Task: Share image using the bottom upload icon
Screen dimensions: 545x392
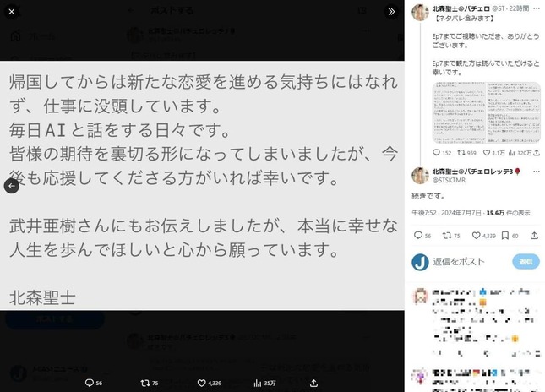Action: (313, 383)
